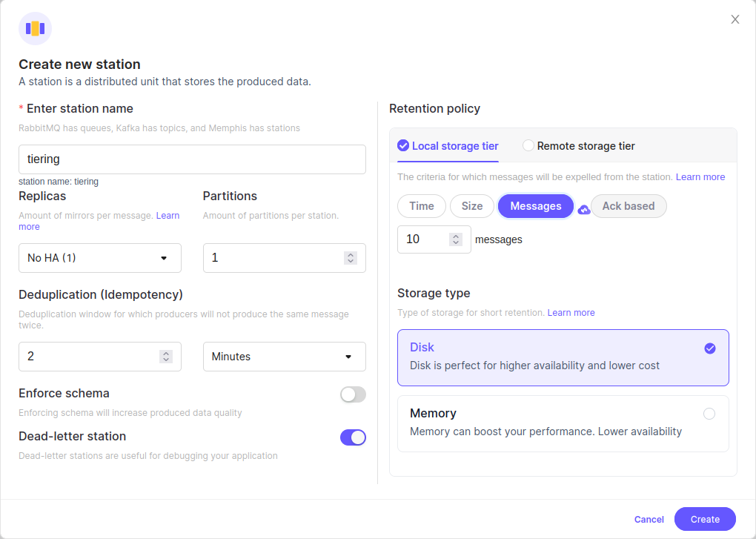
Task: Select the Messages retention option
Action: point(536,206)
